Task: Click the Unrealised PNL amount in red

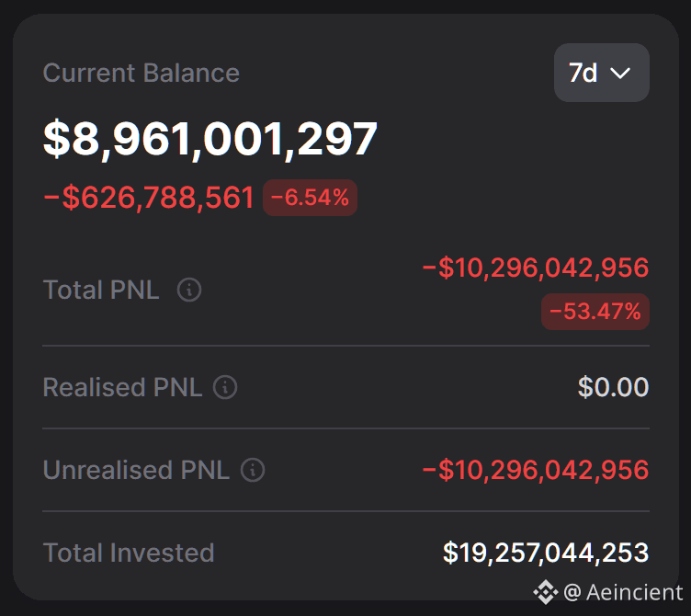Action: (536, 470)
